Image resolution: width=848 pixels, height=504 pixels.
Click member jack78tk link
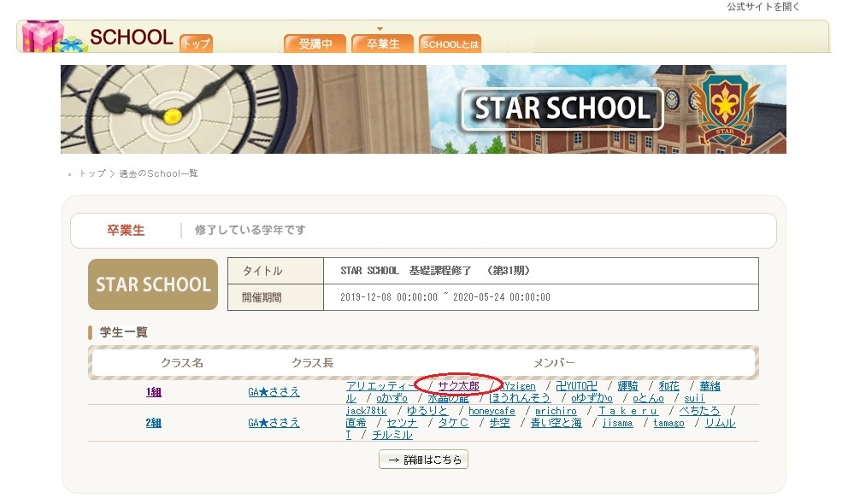click(366, 411)
